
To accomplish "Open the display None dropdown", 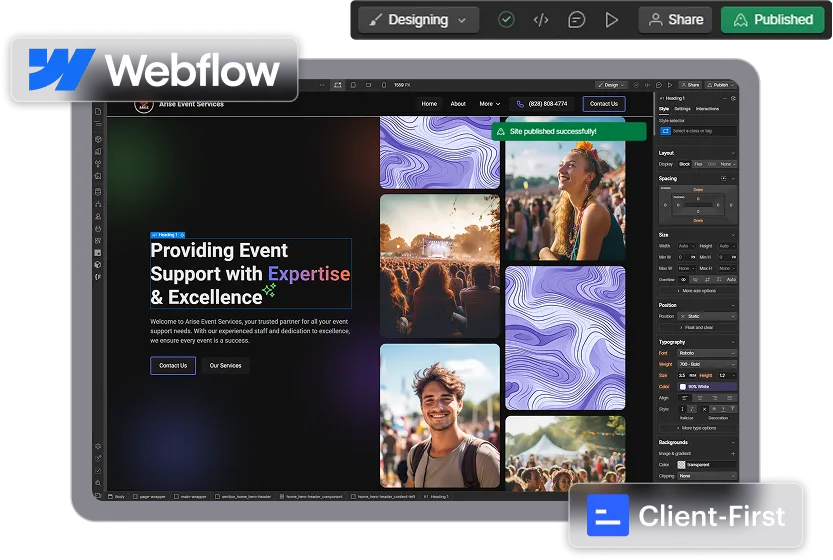I will pos(728,164).
